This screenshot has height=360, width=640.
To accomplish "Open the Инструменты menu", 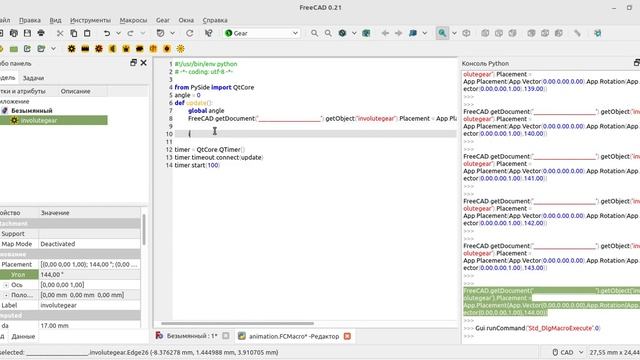I will (90, 20).
